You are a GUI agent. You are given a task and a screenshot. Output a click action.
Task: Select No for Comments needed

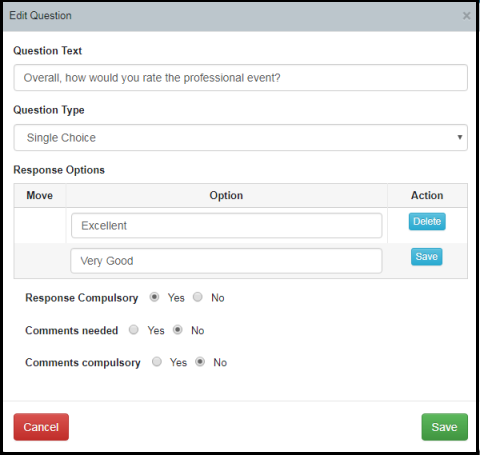pyautogui.click(x=178, y=330)
